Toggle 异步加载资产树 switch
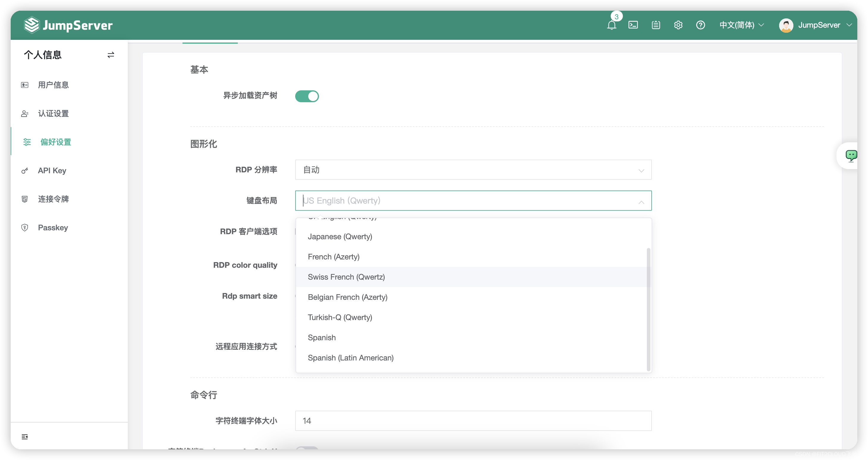The width and height of the screenshot is (868, 460). click(307, 96)
